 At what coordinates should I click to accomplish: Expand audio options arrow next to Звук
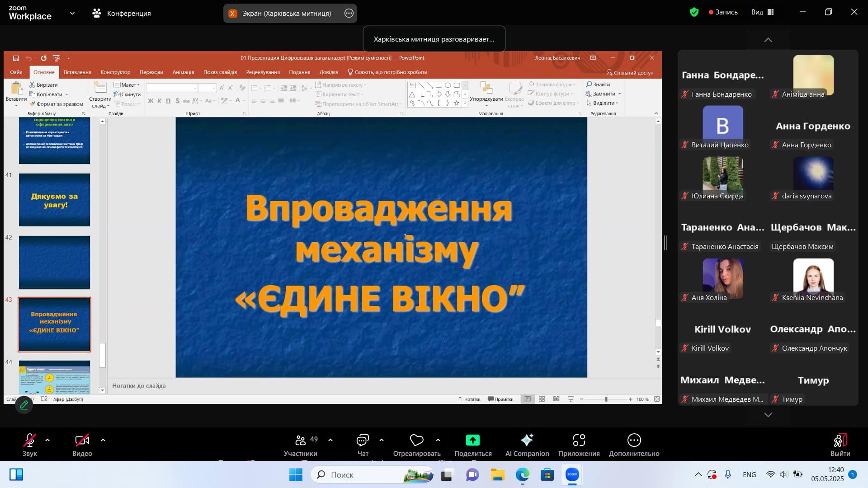coord(47,440)
